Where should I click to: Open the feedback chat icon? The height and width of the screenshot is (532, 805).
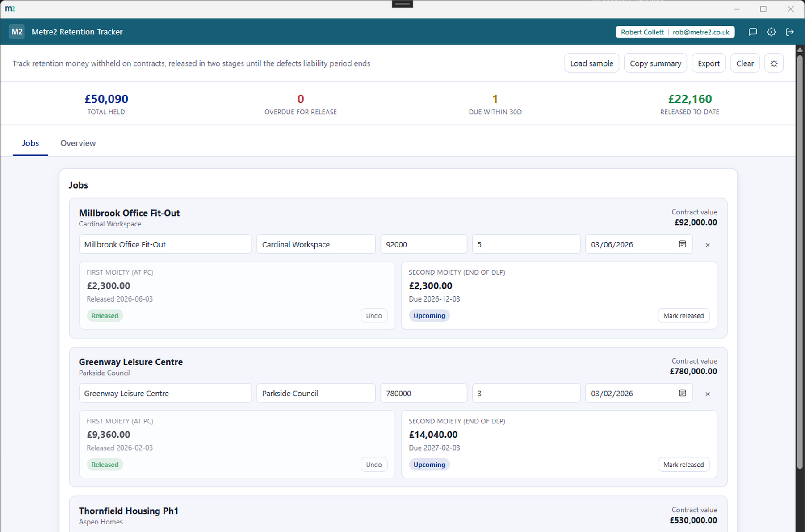coord(753,32)
